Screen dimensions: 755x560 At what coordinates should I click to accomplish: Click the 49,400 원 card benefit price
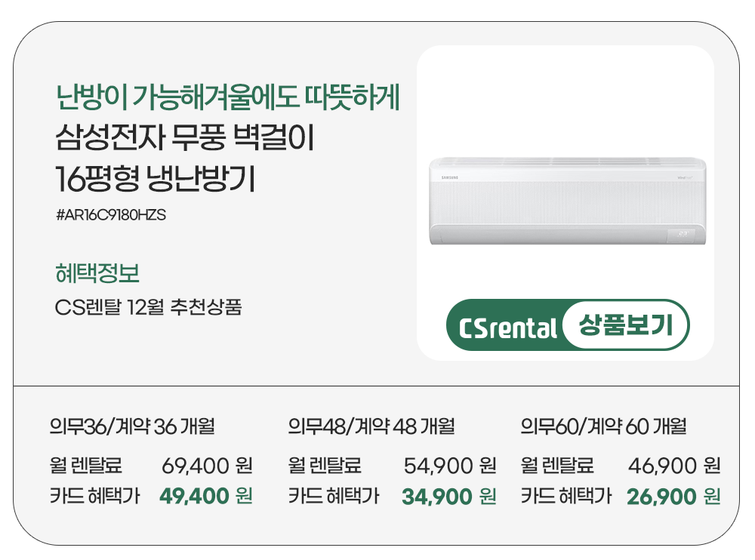(x=206, y=496)
